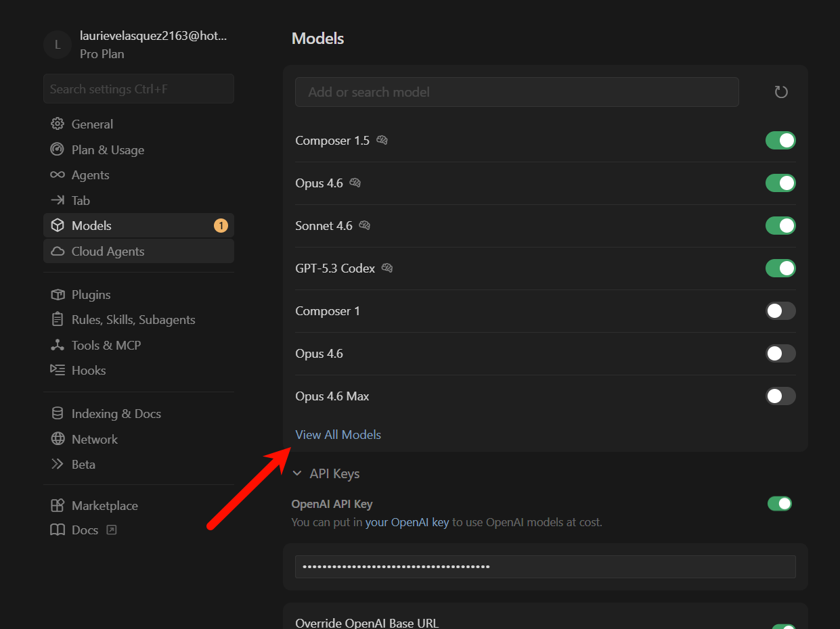Click the Docs book icon
The height and width of the screenshot is (629, 840).
pyautogui.click(x=58, y=530)
